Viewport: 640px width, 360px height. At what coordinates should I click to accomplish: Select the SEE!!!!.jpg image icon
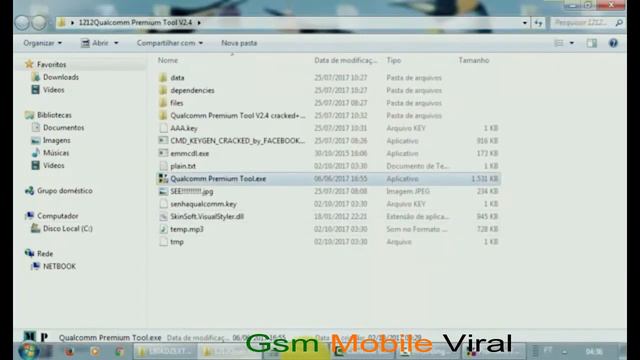163,191
